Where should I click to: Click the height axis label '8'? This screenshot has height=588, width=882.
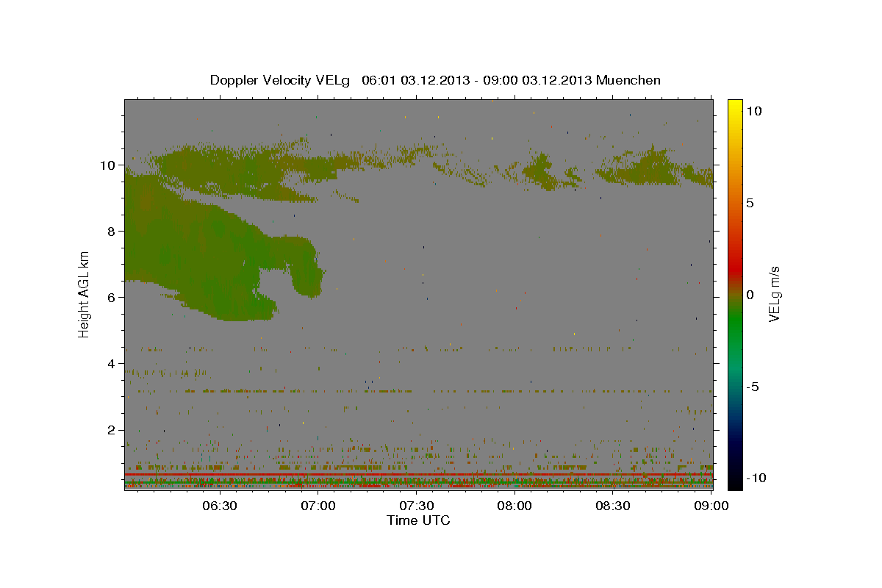[112, 232]
